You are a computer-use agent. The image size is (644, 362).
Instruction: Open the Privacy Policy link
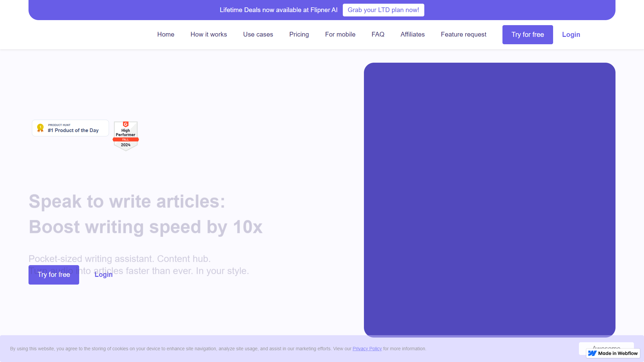[367, 349]
